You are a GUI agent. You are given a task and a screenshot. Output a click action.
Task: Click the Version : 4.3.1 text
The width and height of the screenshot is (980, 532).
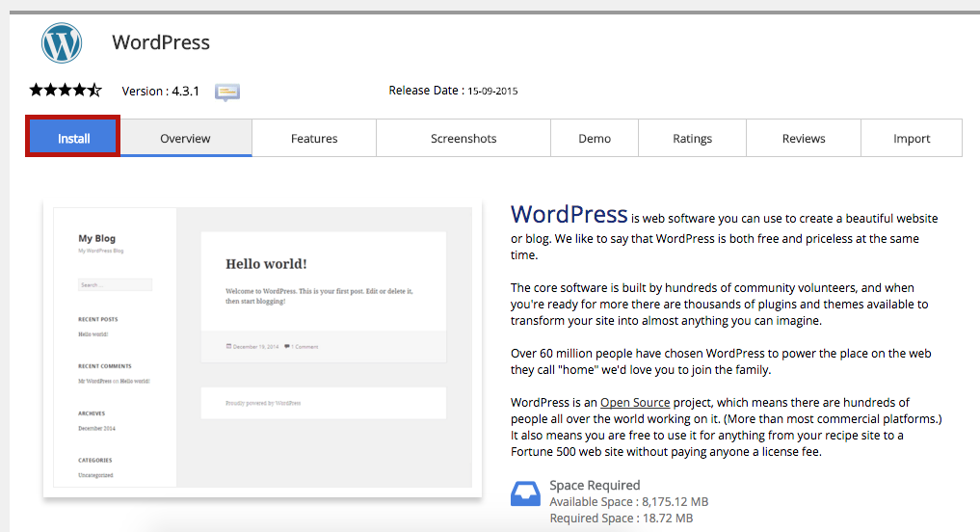pyautogui.click(x=161, y=92)
